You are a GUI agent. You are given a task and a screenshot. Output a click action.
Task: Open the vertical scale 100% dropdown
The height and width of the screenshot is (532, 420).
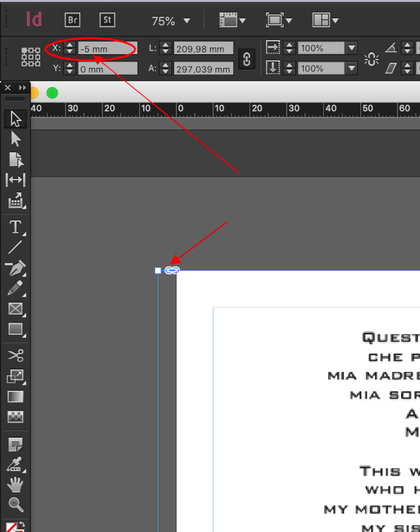click(x=352, y=68)
